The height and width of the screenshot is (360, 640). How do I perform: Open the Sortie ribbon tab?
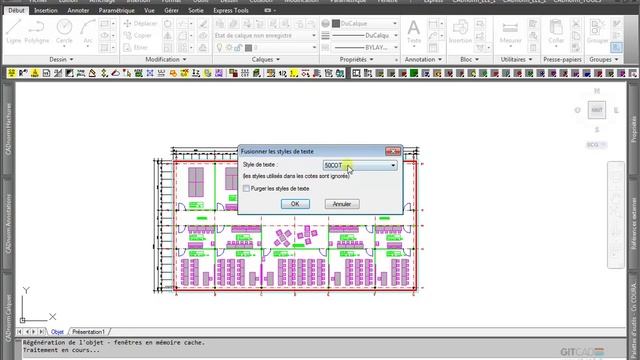pos(196,10)
